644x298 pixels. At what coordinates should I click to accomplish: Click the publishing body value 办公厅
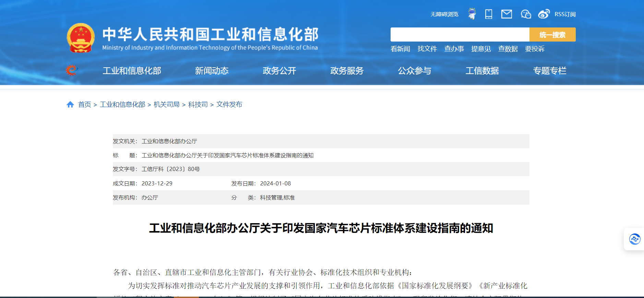point(150,197)
